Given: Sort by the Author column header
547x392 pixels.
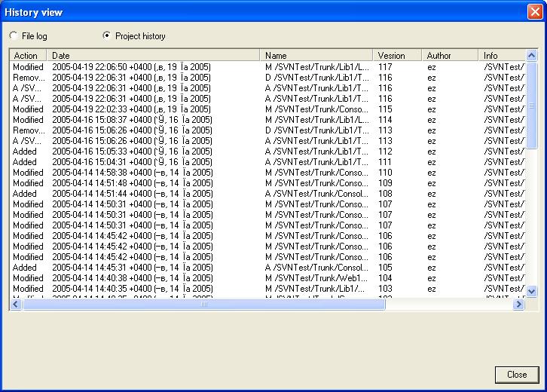Looking at the screenshot, I should pyautogui.click(x=449, y=56).
